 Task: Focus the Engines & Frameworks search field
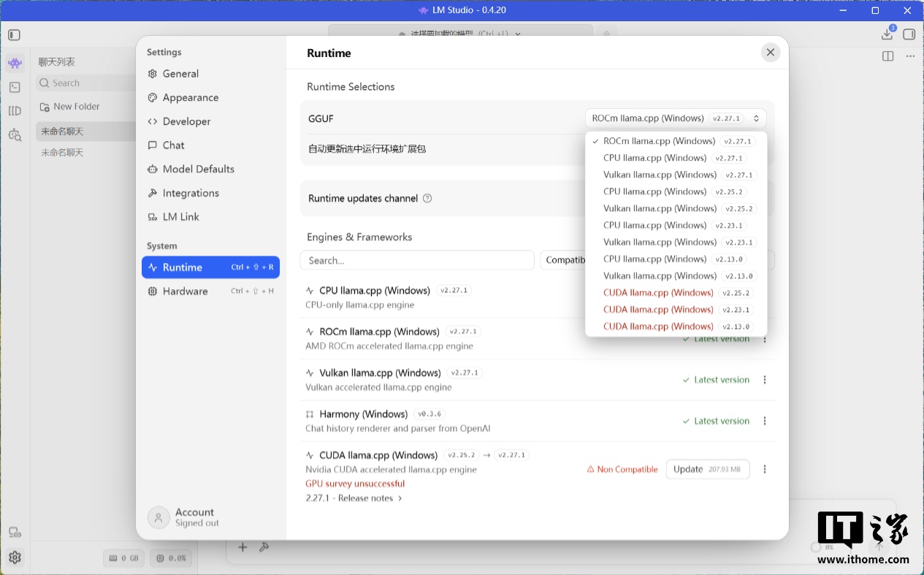417,260
